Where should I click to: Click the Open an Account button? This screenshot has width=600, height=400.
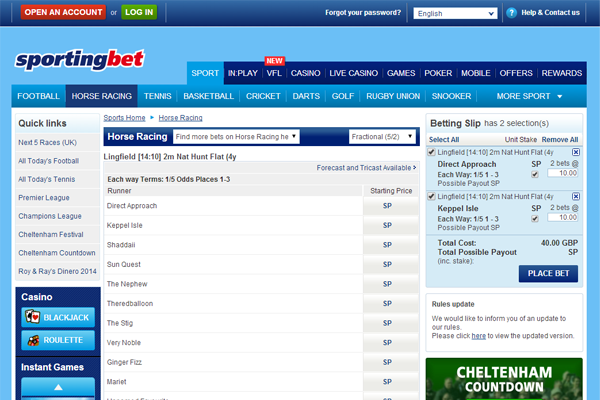[x=63, y=12]
